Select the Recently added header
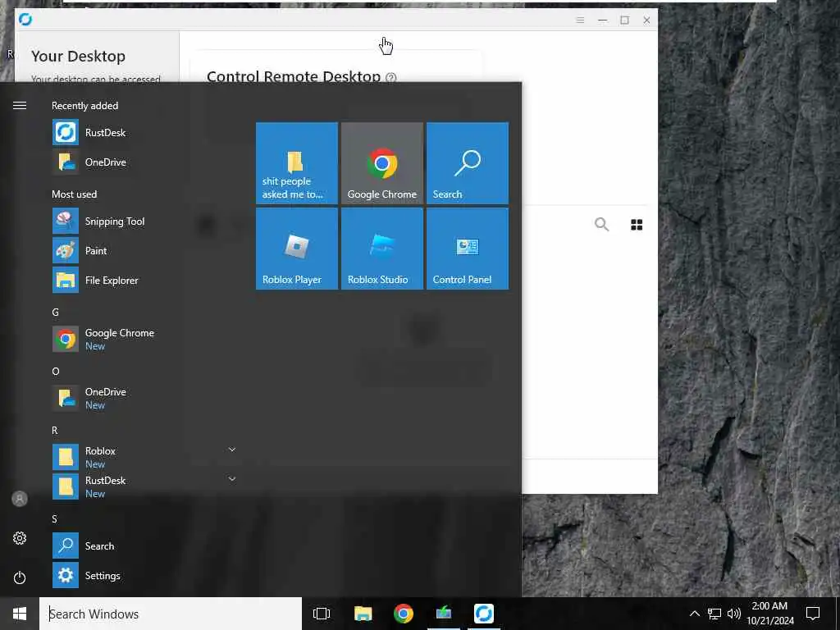 [84, 106]
